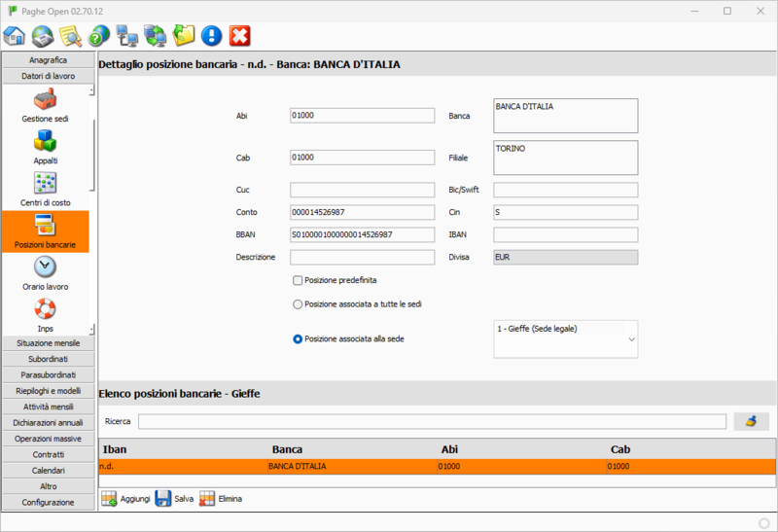Screen dimensions: 778x532
Task: Open the help globe question mark icon
Action: point(98,37)
